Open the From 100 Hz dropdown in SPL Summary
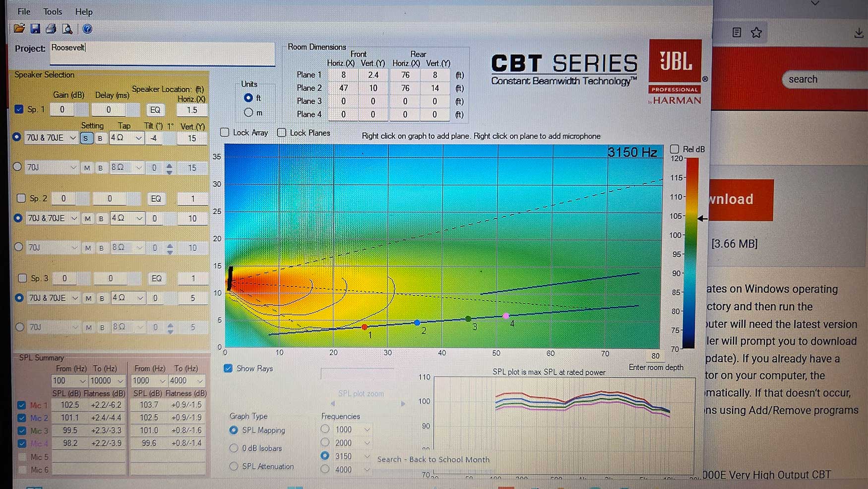The width and height of the screenshot is (868, 489). click(82, 381)
